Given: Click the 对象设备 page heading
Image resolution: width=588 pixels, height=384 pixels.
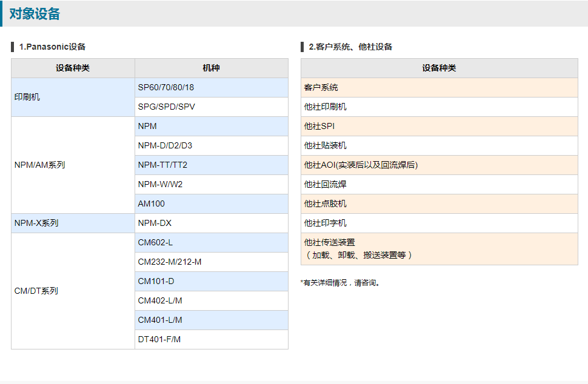Looking at the screenshot, I should tap(35, 14).
